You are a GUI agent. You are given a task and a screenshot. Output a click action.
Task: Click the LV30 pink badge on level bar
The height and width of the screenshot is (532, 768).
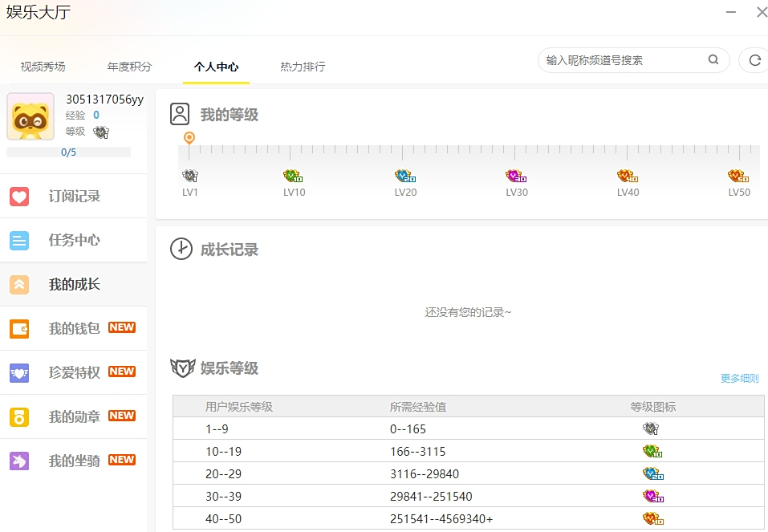click(x=516, y=176)
